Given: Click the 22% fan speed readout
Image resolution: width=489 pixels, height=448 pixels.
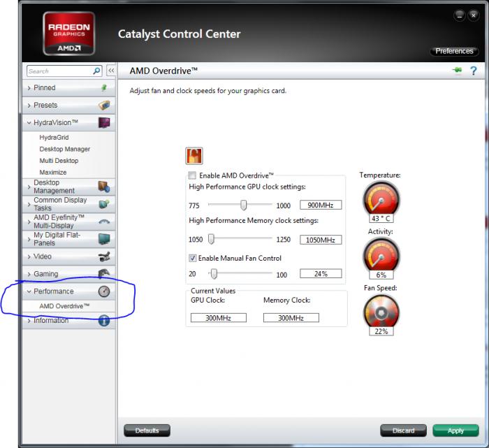Looking at the screenshot, I should [381, 331].
